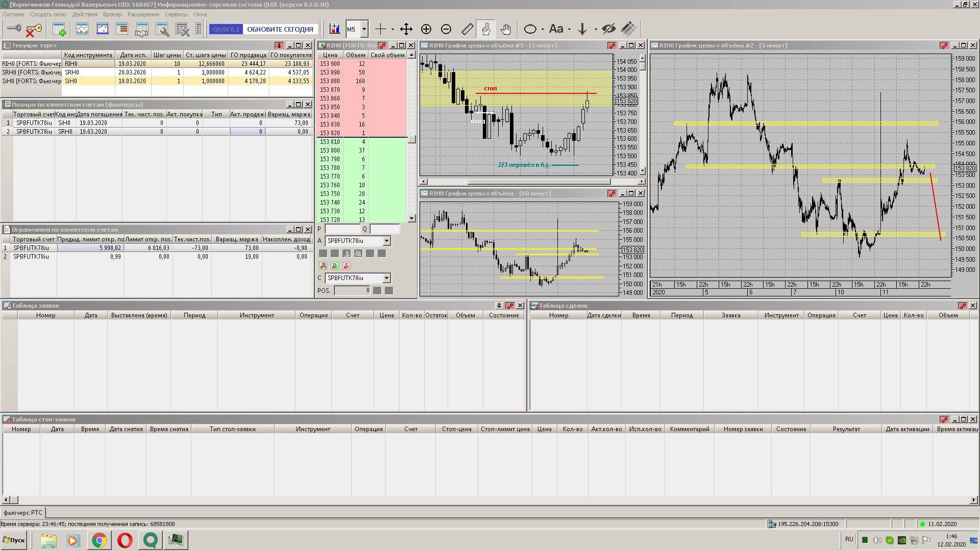Select the crosshair cursor tool
This screenshot has height=551, width=980.
381,29
